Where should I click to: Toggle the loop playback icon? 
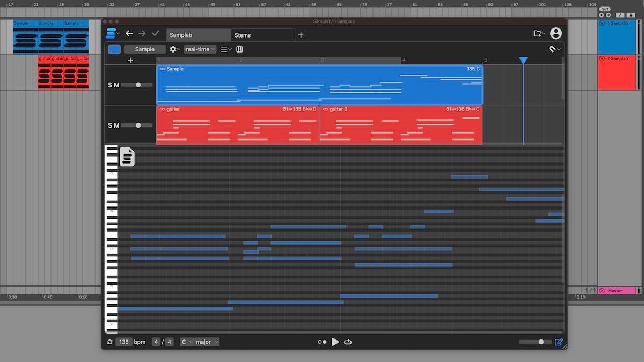348,342
